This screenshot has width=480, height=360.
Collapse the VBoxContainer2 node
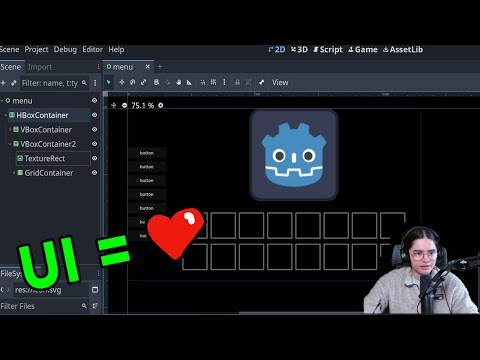(x=10, y=144)
